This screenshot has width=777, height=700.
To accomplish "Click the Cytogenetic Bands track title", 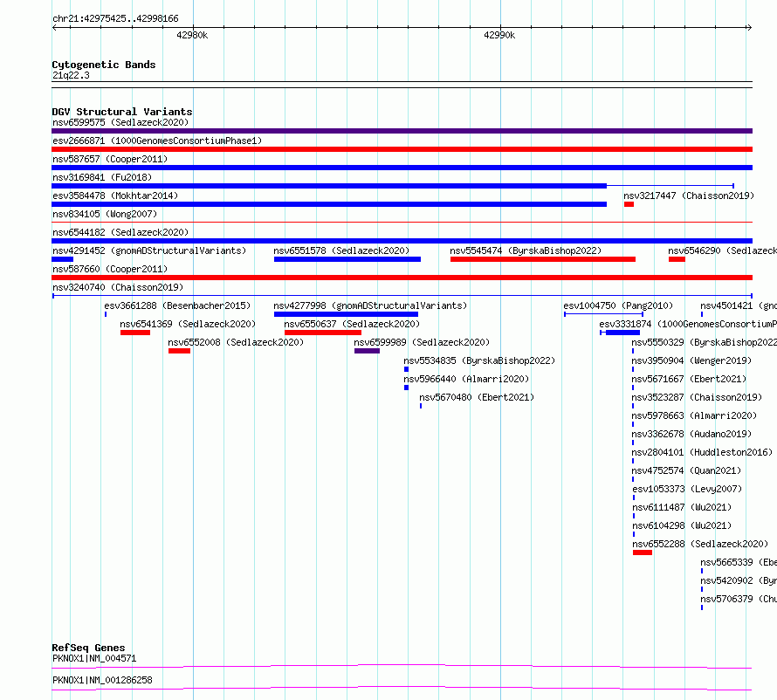I will pos(104,65).
